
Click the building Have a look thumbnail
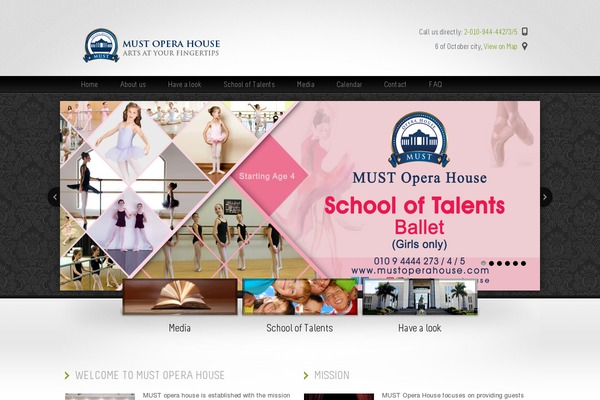point(420,297)
